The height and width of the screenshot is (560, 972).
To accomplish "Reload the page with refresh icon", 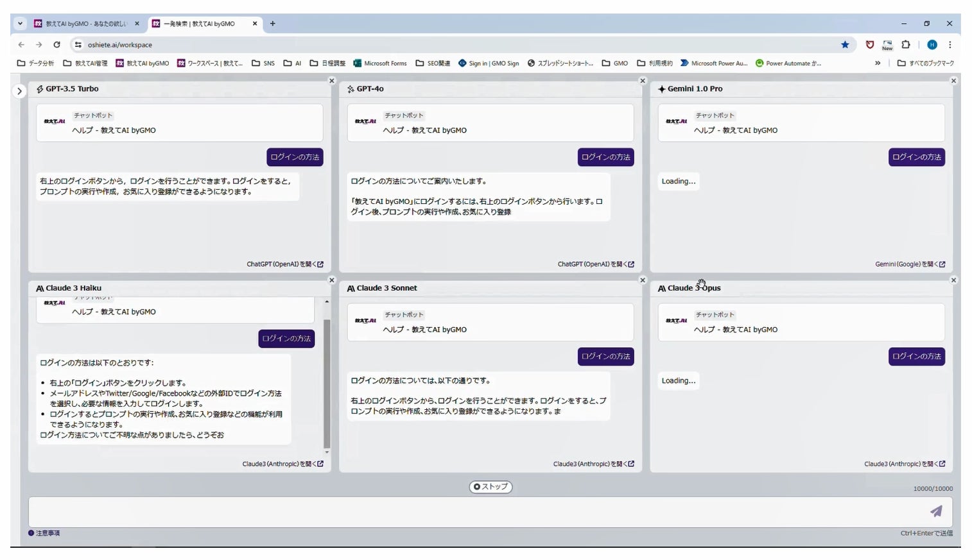I will click(56, 44).
